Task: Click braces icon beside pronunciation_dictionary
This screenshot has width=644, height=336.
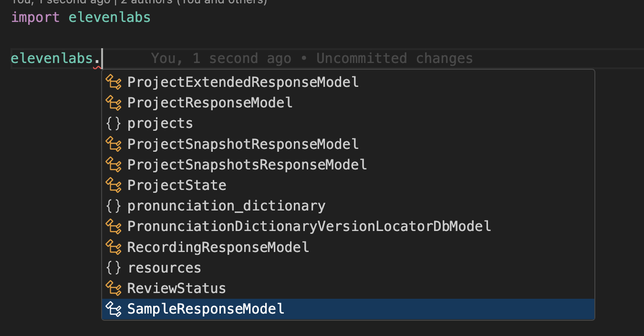Action: 114,206
